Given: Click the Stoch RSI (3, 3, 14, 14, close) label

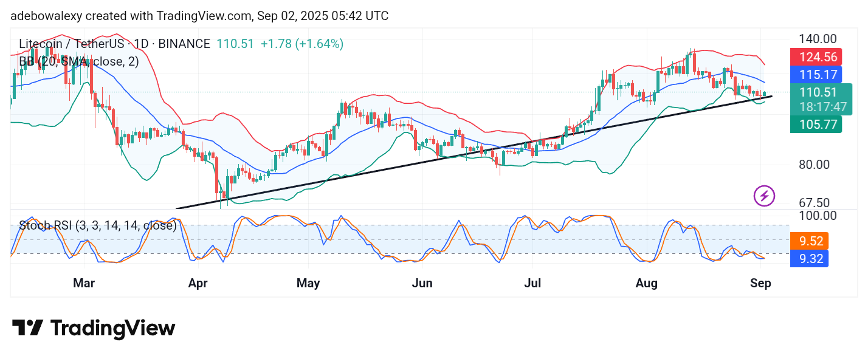Looking at the screenshot, I should (x=98, y=226).
